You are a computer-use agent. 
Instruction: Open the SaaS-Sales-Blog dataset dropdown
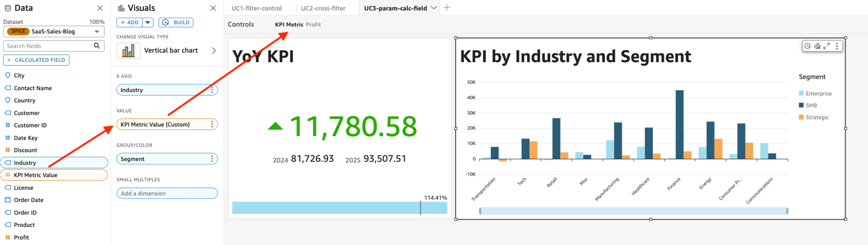pos(54,32)
